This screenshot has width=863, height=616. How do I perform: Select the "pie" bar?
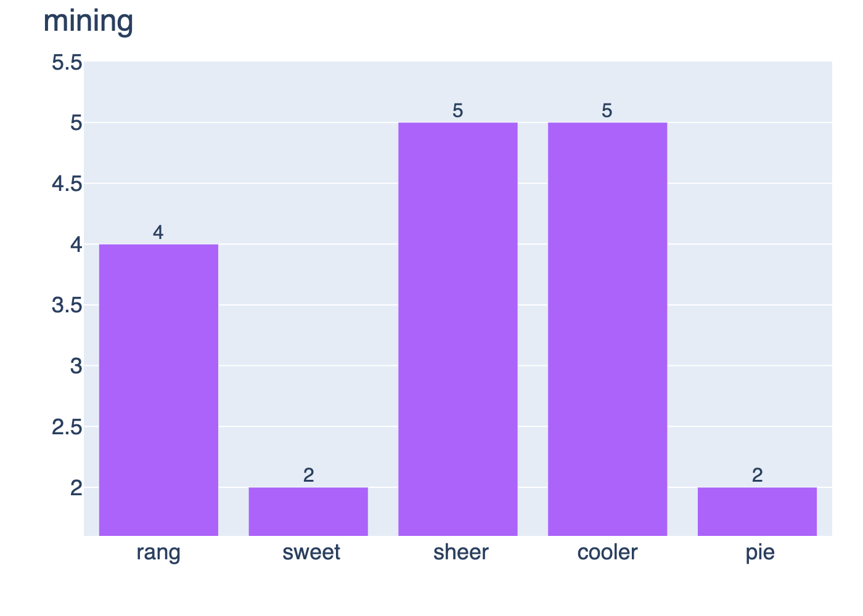pos(757,511)
